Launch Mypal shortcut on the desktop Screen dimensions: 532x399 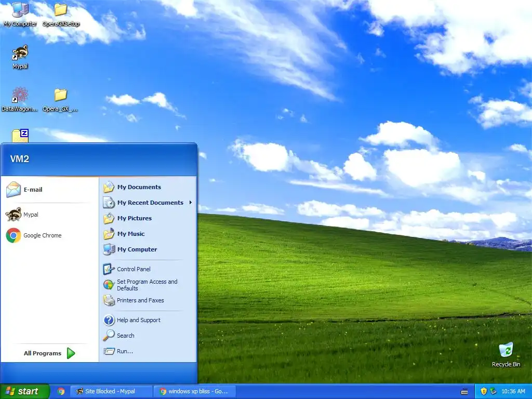click(20, 57)
